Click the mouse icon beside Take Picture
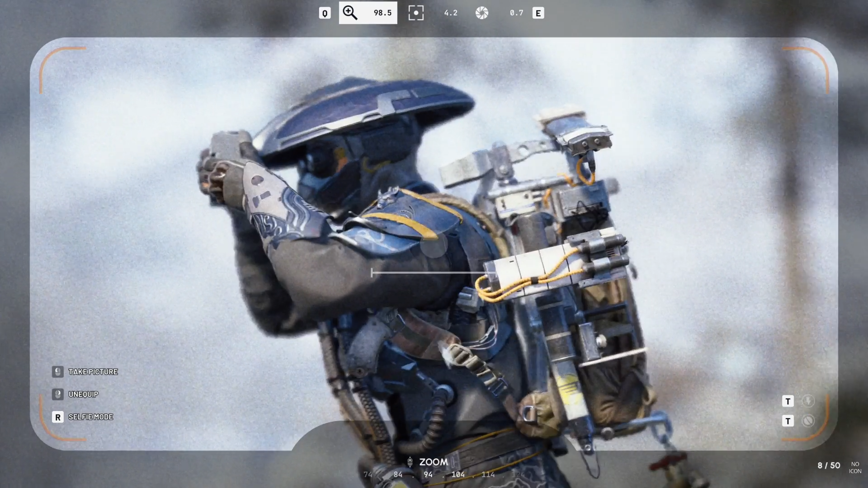This screenshot has width=868, height=488. click(57, 371)
